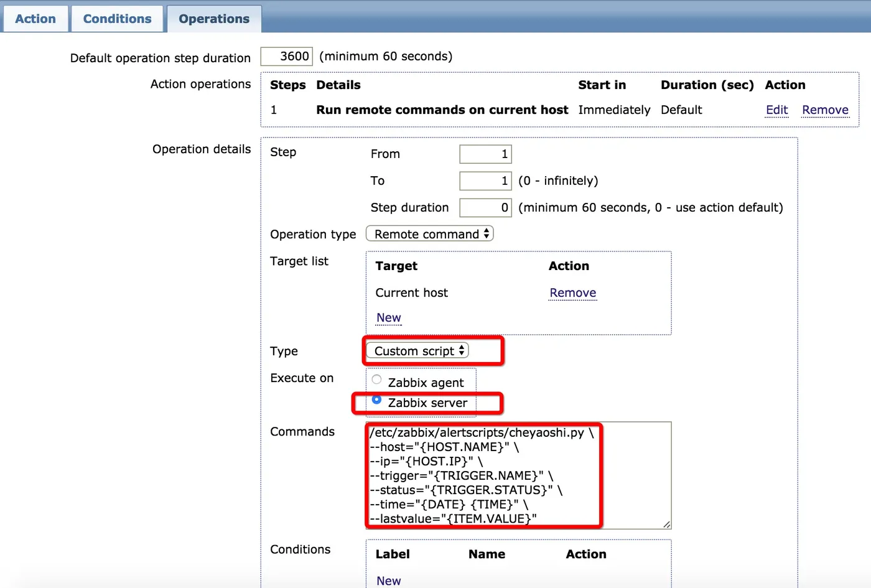
Task: Click the 'Immediately' start in value
Action: click(614, 110)
